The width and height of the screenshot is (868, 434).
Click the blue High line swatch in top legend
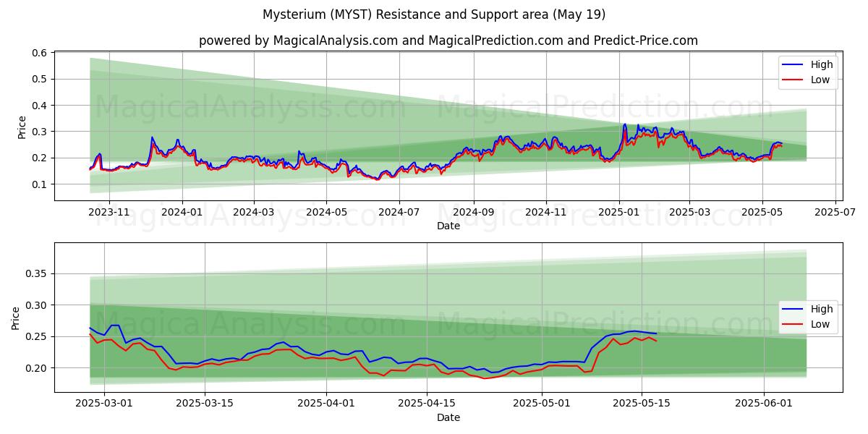pyautogui.click(x=794, y=65)
